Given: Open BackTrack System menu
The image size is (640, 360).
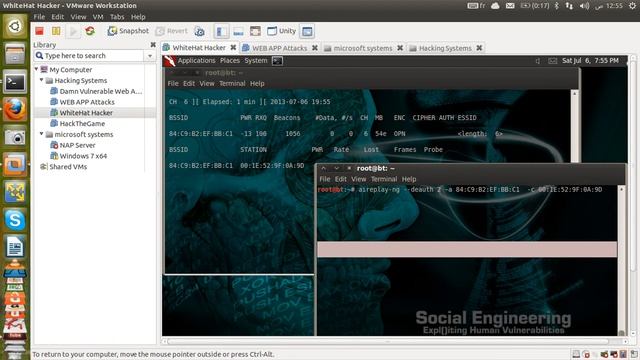Looking at the screenshot, I should [256, 60].
